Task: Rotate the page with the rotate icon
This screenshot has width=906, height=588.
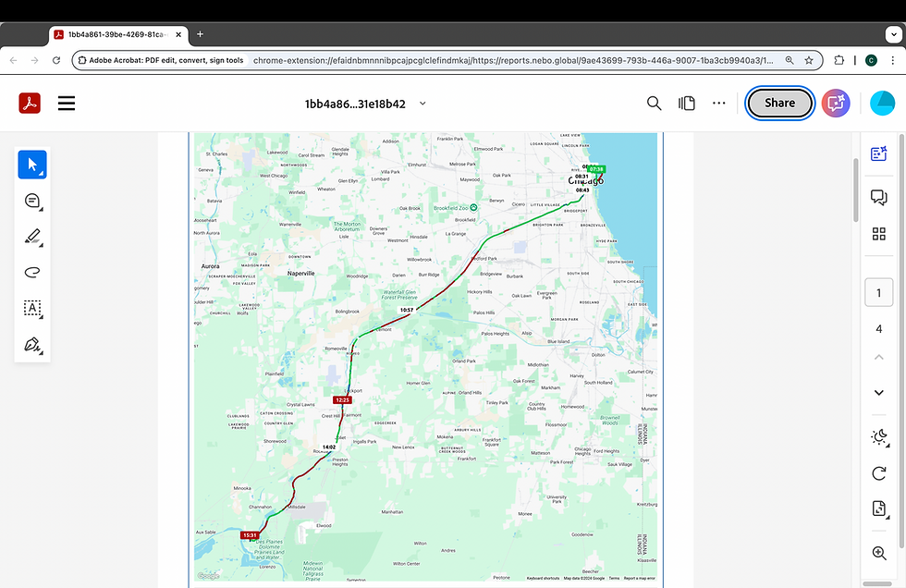Action: [879, 473]
